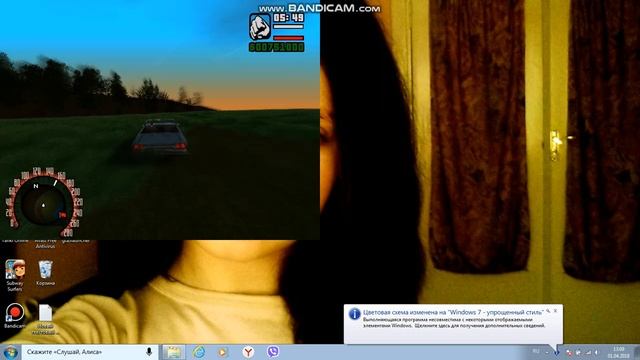Launch Yandex Browser from the taskbar
640x360 pixels.
coord(248,352)
